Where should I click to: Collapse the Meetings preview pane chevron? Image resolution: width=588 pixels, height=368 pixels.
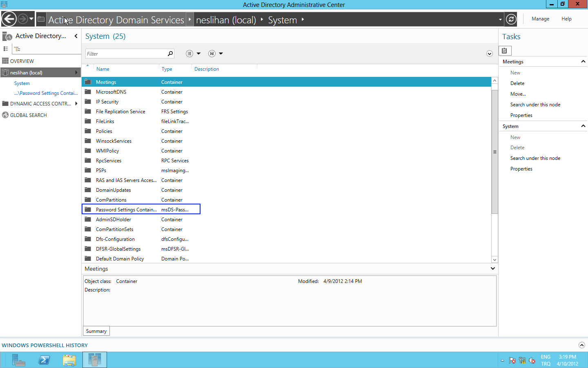[x=493, y=269]
